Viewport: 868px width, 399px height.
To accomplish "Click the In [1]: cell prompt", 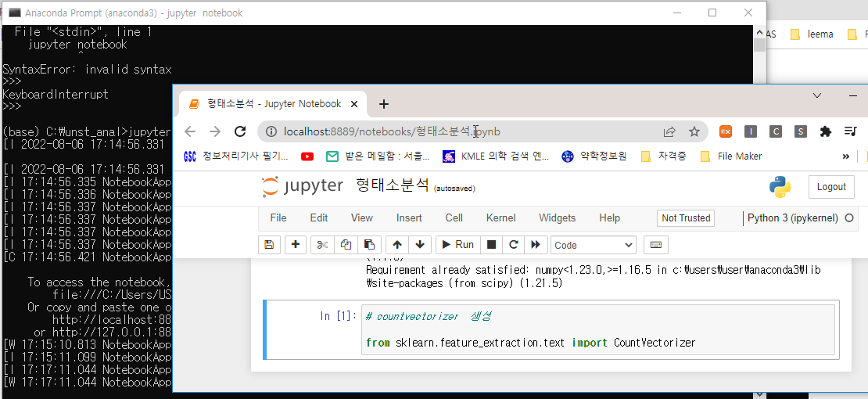I will [x=339, y=316].
